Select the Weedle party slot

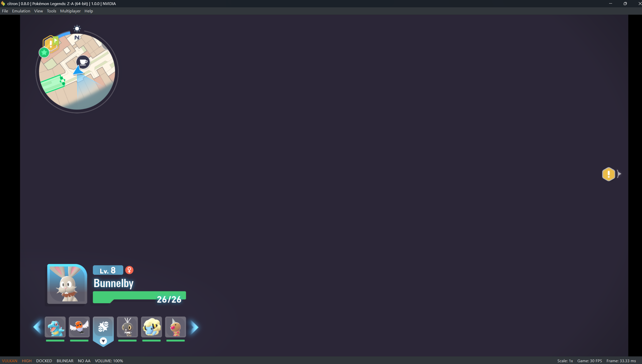(175, 327)
